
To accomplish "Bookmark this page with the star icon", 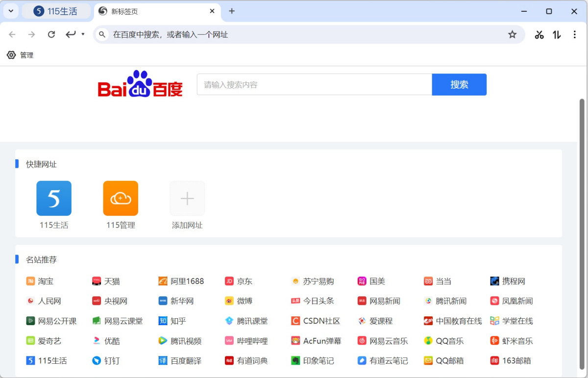I will coord(512,34).
